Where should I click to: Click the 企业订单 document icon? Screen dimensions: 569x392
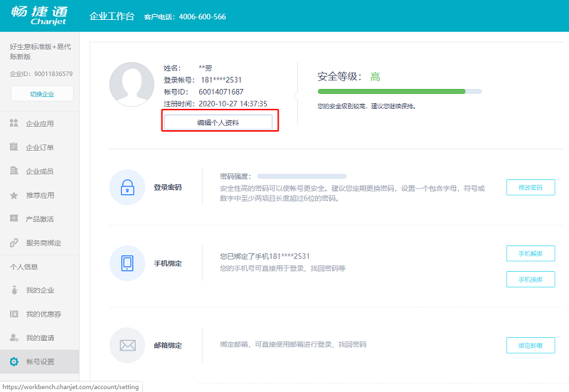coord(14,147)
